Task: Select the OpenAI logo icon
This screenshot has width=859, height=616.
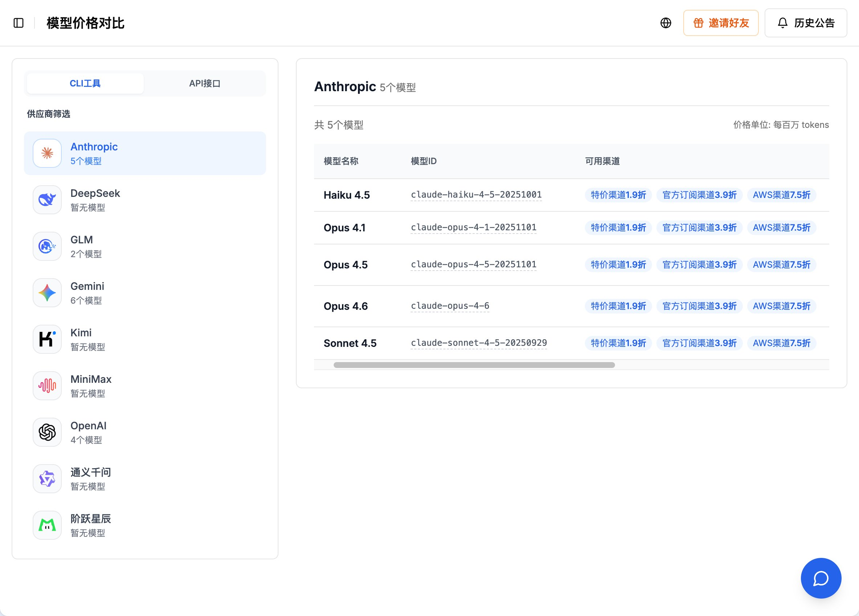Action: [x=47, y=432]
